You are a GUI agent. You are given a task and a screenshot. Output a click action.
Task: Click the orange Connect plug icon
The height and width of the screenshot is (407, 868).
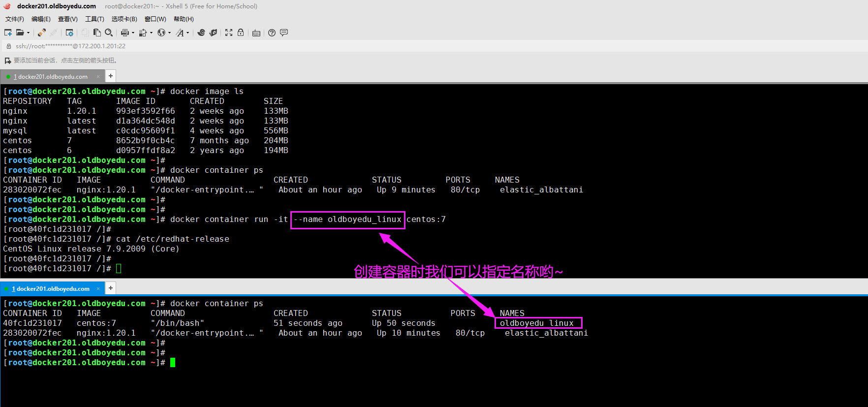click(x=42, y=32)
